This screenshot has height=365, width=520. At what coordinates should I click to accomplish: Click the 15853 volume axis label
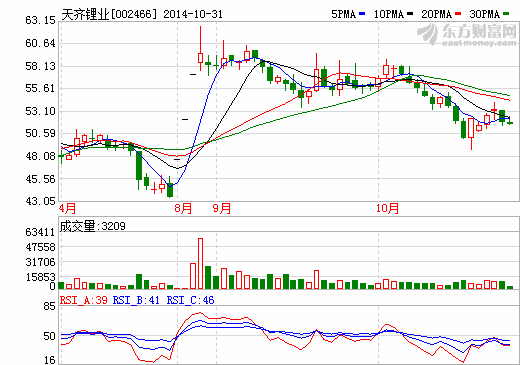coord(40,277)
